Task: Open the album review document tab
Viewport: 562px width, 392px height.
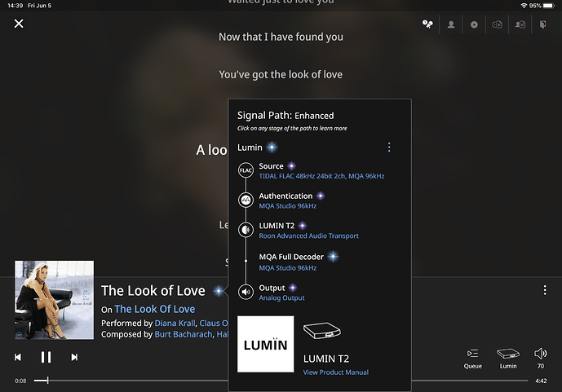Action: (x=497, y=24)
